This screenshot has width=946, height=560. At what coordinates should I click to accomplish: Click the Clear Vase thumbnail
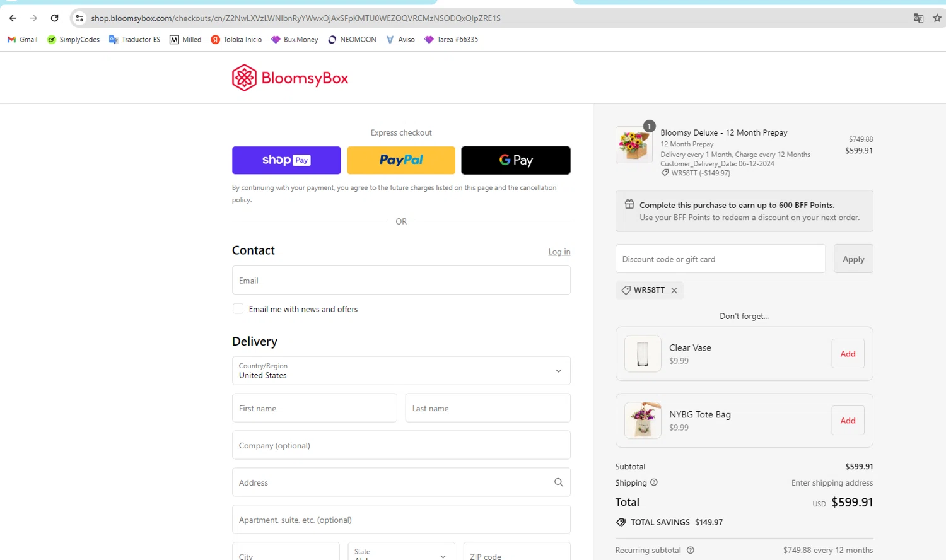pos(643,354)
